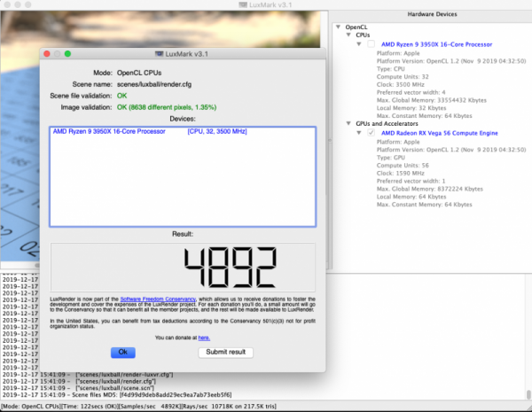
Task: Collapse the OpenCL tree node
Action: [339, 27]
